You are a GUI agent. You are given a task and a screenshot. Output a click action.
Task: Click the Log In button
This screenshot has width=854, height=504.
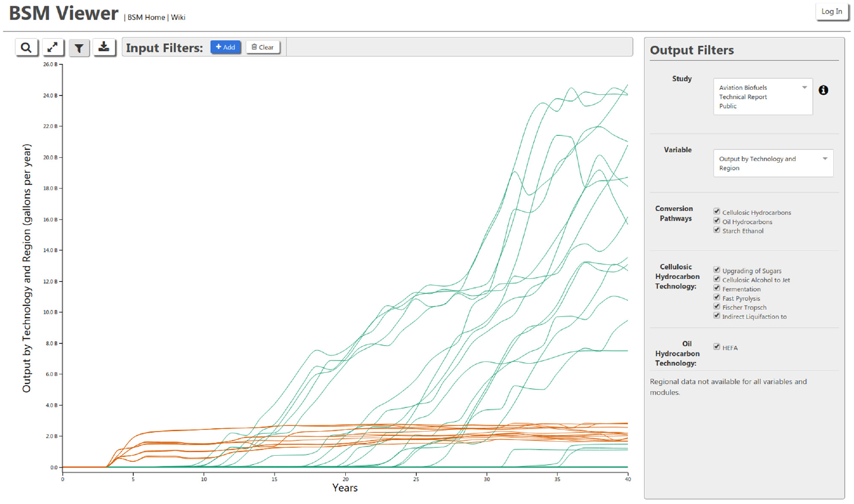pyautogui.click(x=832, y=12)
